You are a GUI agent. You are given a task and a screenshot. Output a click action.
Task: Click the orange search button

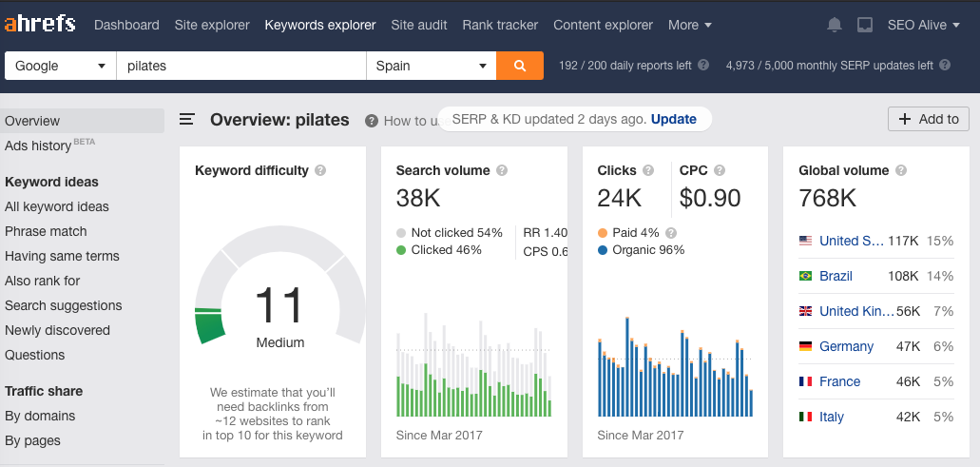coord(519,66)
